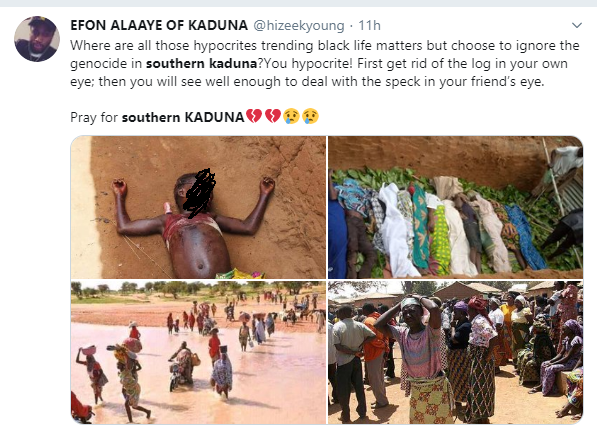Open EFON ALAAYE OF KADUNA profile name
This screenshot has width=597, height=431.
[159, 26]
